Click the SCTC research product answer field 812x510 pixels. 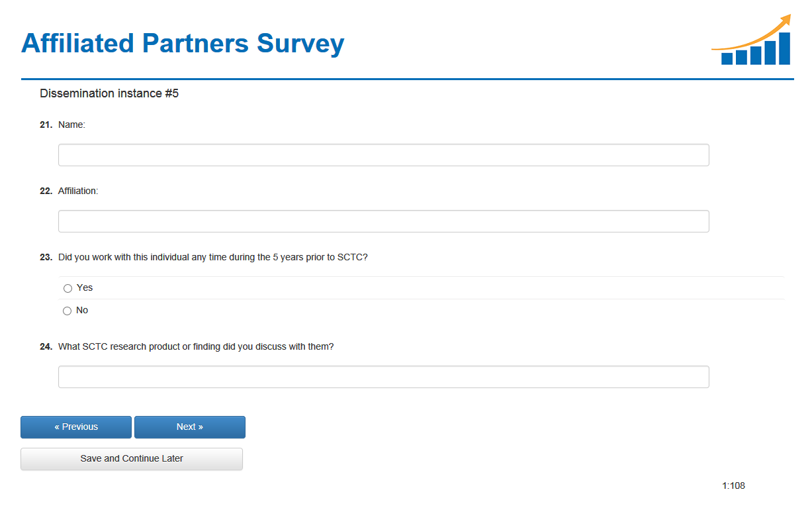(x=383, y=377)
